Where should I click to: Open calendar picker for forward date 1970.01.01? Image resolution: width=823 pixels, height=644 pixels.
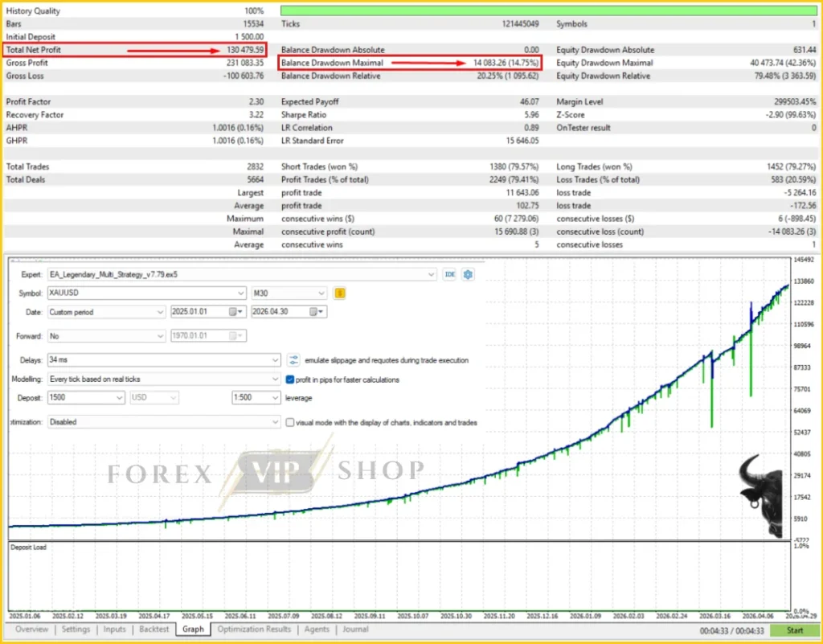236,335
